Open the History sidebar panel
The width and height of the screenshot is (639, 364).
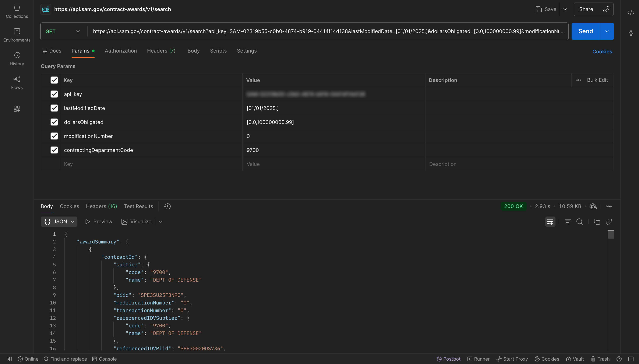pyautogui.click(x=17, y=59)
